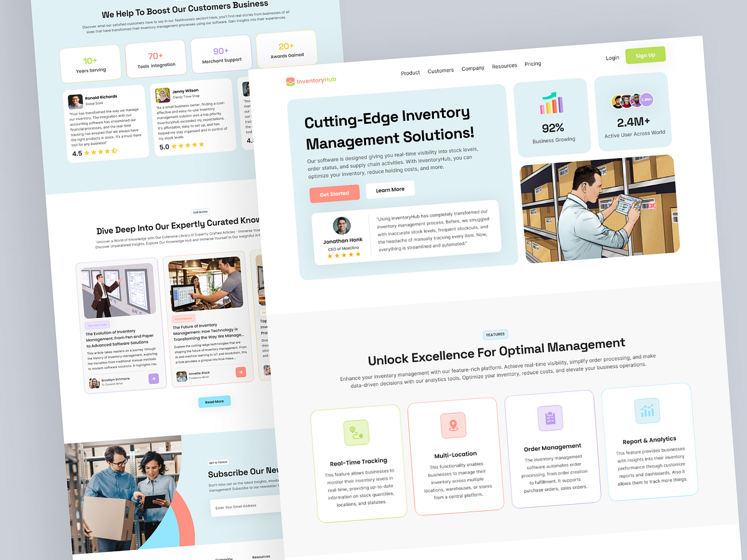Viewport: 747px width, 560px height.
Task: Click Jonathan Honk's profile photo
Action: click(342, 225)
